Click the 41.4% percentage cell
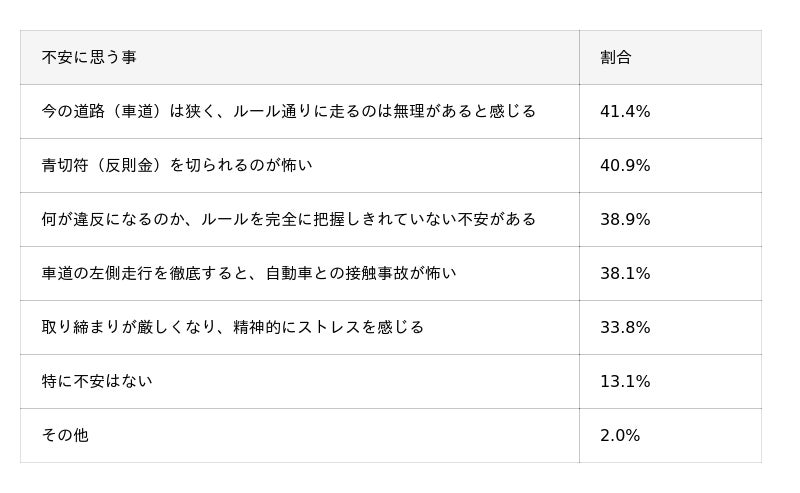800x493 pixels. click(625, 111)
